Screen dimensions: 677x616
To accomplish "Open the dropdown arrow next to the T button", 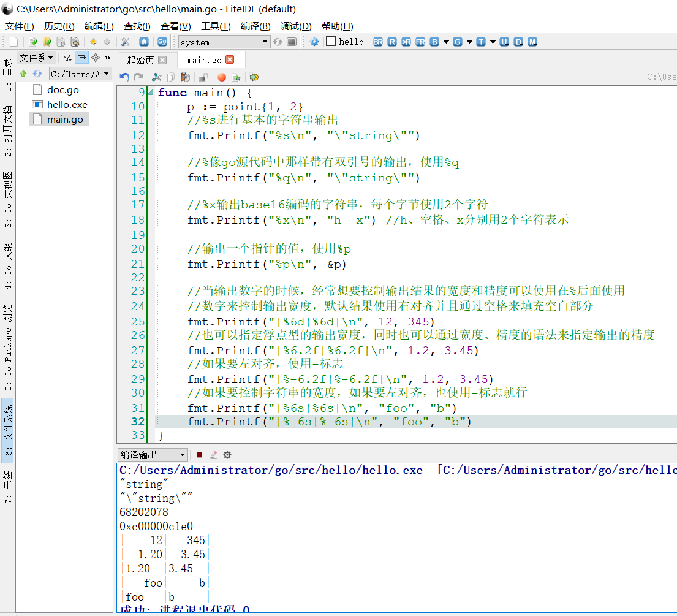I will point(493,42).
